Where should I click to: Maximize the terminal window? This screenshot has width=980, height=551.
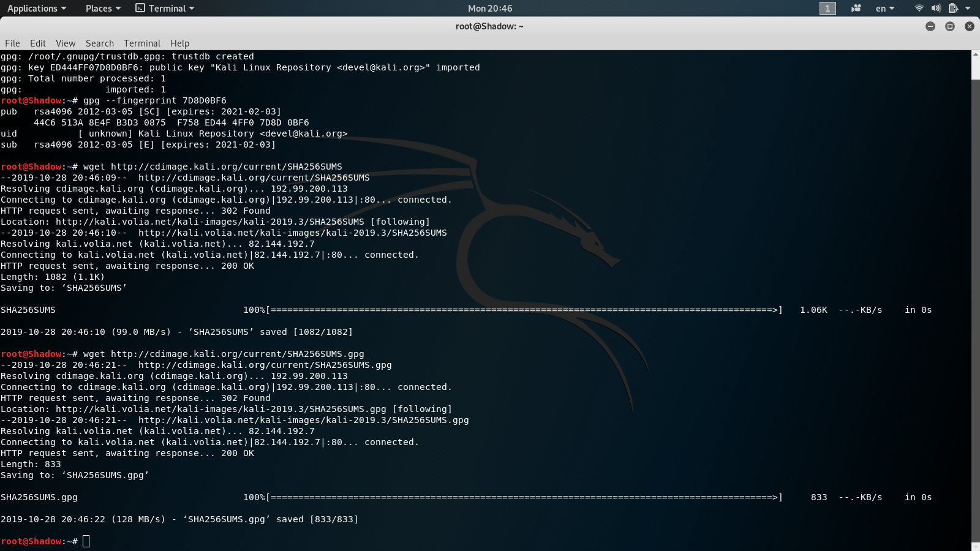(950, 26)
